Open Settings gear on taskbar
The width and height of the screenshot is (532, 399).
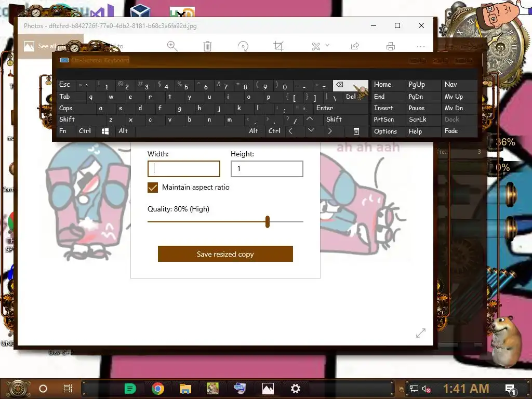(x=296, y=389)
